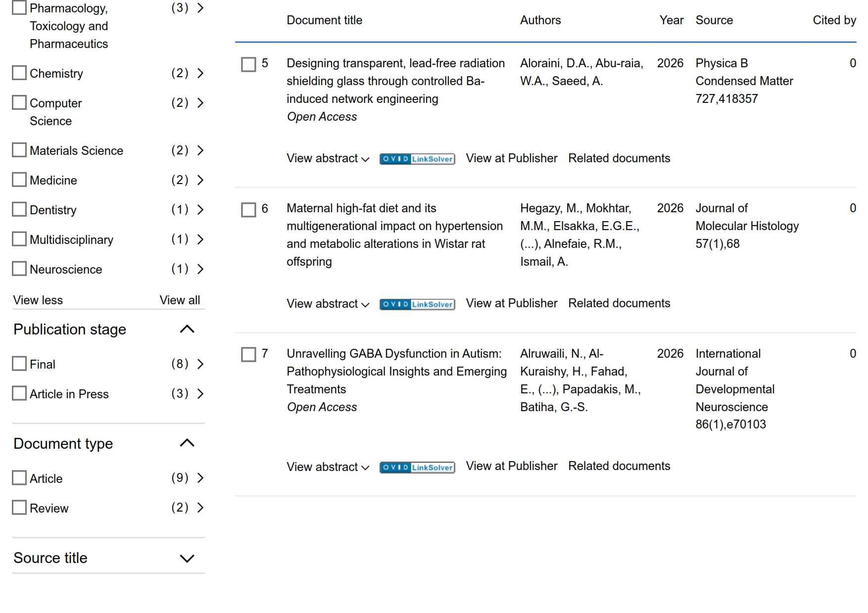
Task: Open Related documents for document 6
Action: (619, 303)
